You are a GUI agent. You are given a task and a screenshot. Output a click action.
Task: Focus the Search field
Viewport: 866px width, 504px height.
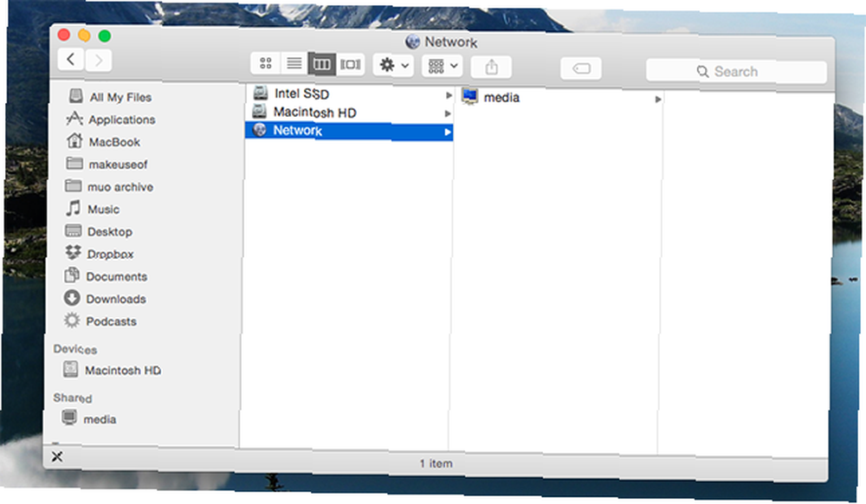pos(736,71)
